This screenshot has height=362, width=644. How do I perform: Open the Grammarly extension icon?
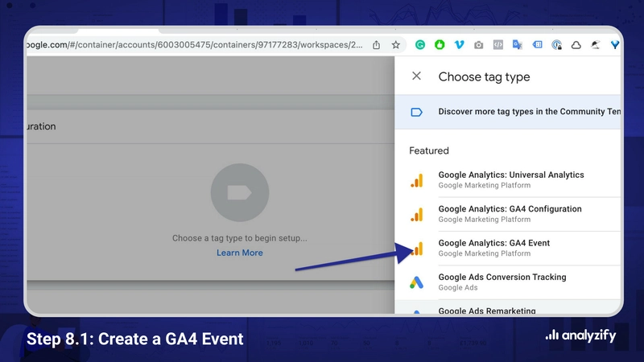click(420, 45)
